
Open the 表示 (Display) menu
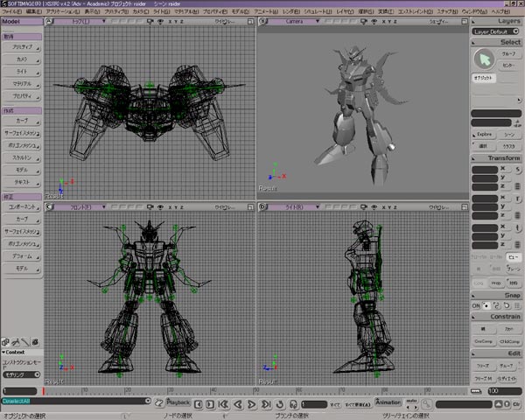coord(92,11)
